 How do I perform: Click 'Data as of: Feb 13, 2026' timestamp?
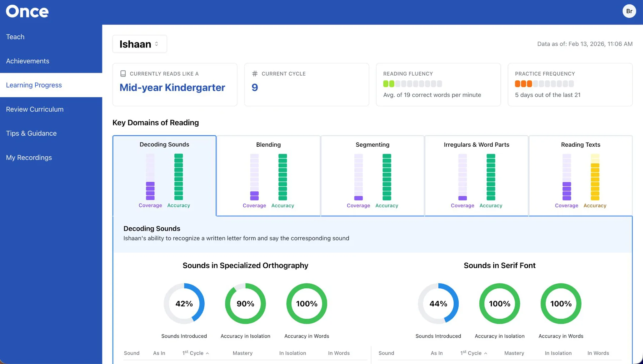tap(585, 44)
